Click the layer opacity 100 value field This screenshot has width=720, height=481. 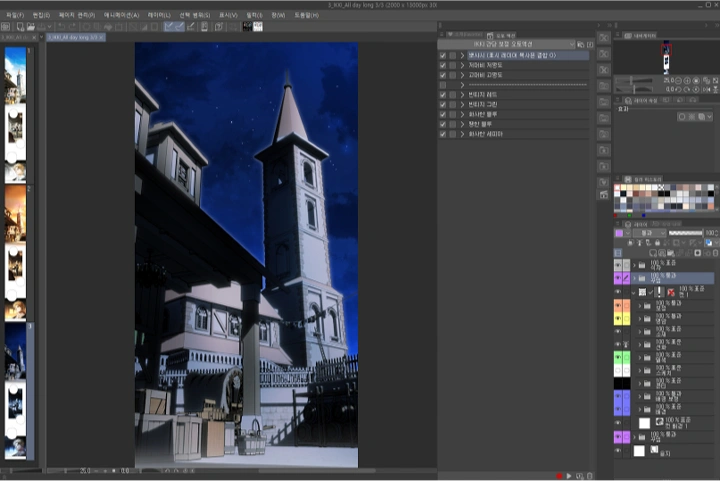tap(711, 233)
